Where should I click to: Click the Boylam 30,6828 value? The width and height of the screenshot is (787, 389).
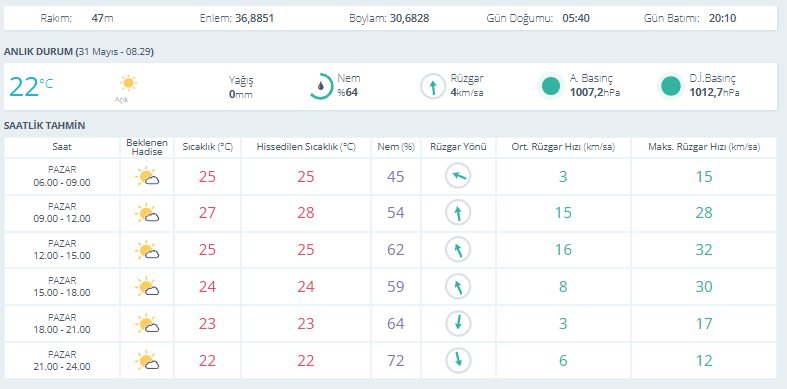410,19
